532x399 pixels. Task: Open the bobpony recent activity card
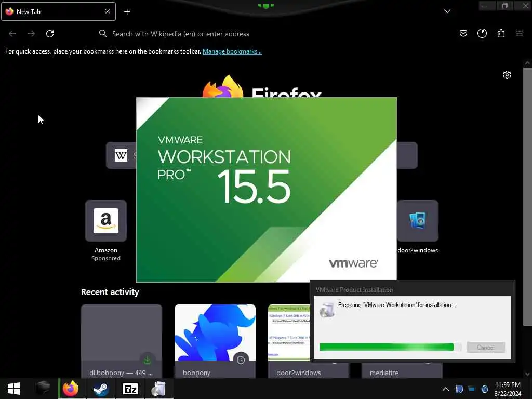(x=215, y=341)
